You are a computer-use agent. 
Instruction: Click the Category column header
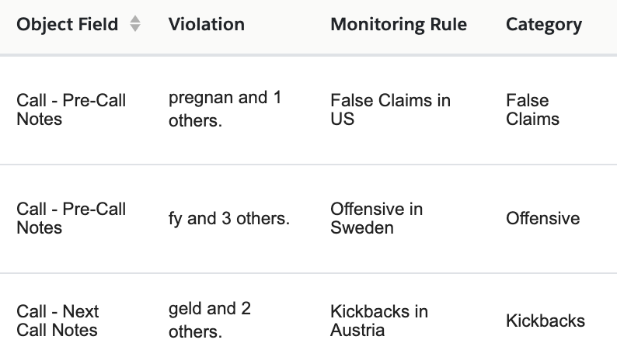pyautogui.click(x=543, y=25)
